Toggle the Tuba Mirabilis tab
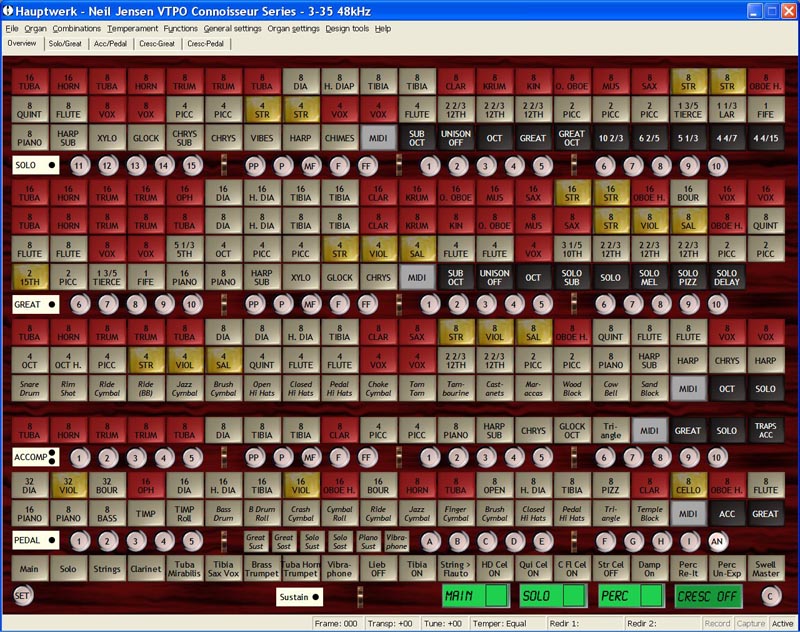This screenshot has height=632, width=800. click(x=184, y=569)
